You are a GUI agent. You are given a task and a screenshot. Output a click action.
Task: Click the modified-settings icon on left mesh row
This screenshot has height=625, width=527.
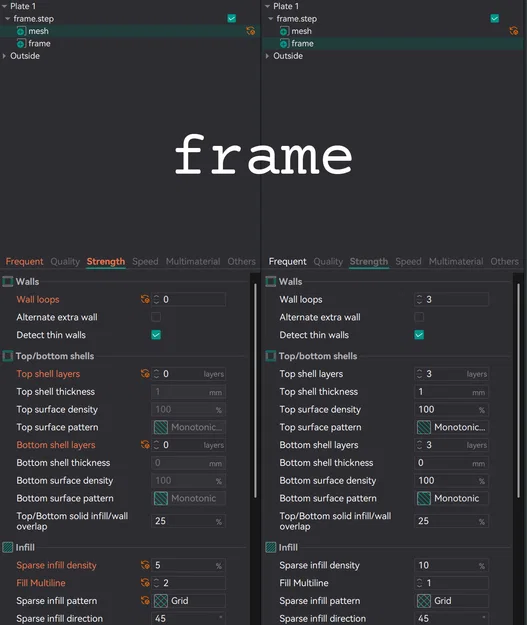250,31
